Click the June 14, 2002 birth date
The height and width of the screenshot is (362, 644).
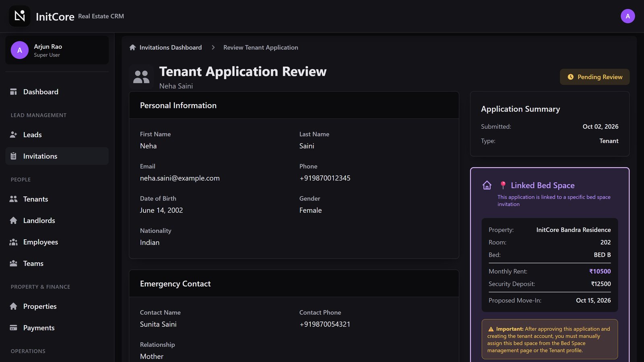point(161,210)
